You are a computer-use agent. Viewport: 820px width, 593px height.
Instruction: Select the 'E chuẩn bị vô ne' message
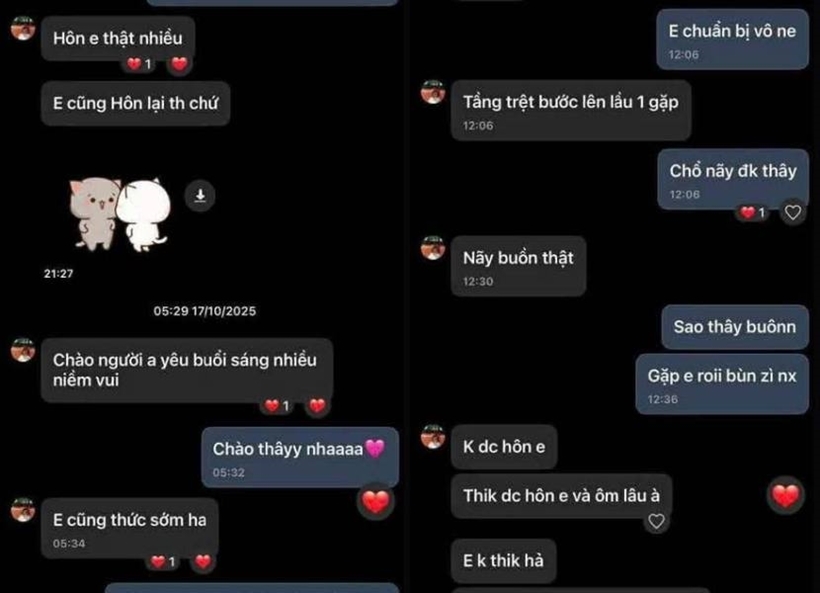click(732, 39)
